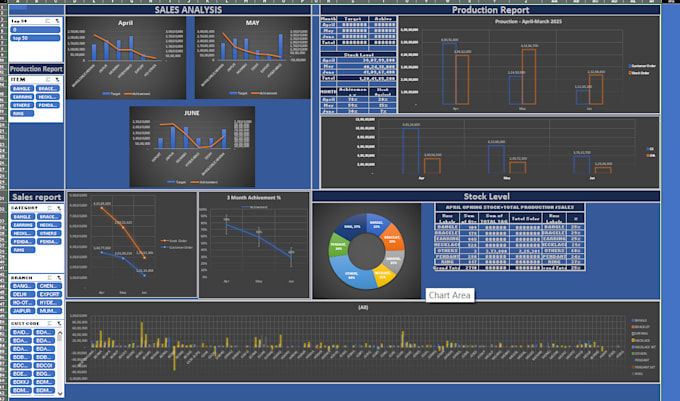Select the JUNE sales chart
The height and width of the screenshot is (401, 680).
pos(192,147)
